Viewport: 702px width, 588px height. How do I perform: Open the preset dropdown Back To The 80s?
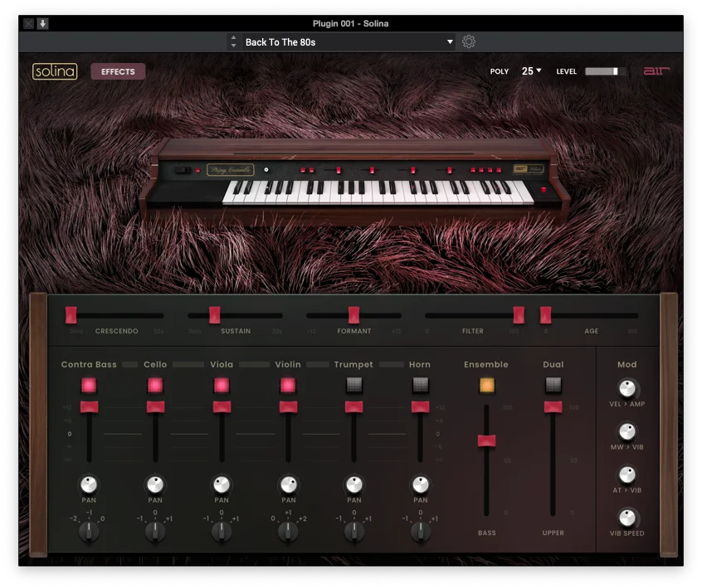[349, 42]
